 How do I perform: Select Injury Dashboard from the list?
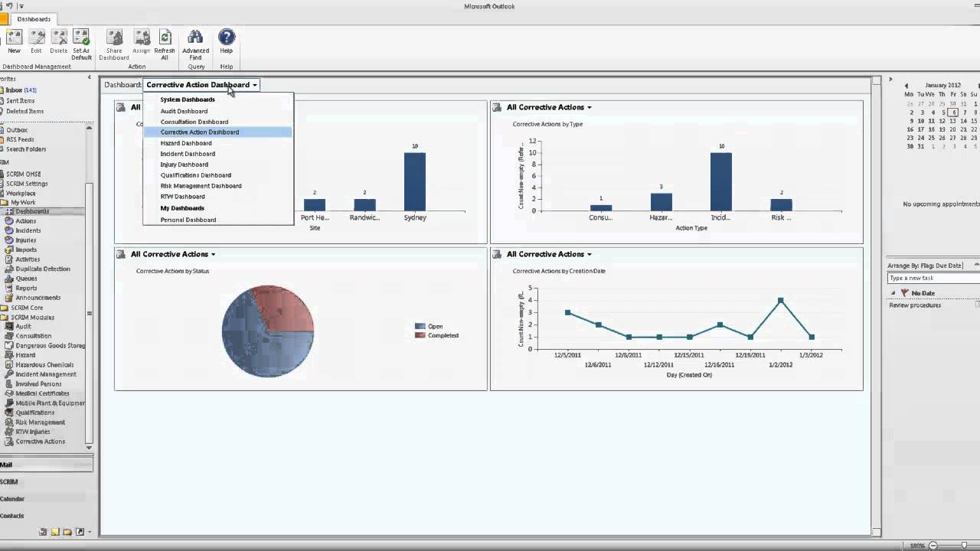[x=184, y=165]
